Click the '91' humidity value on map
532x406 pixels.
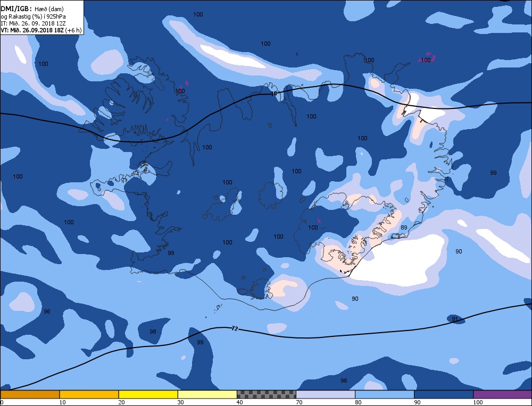pyautogui.click(x=455, y=319)
